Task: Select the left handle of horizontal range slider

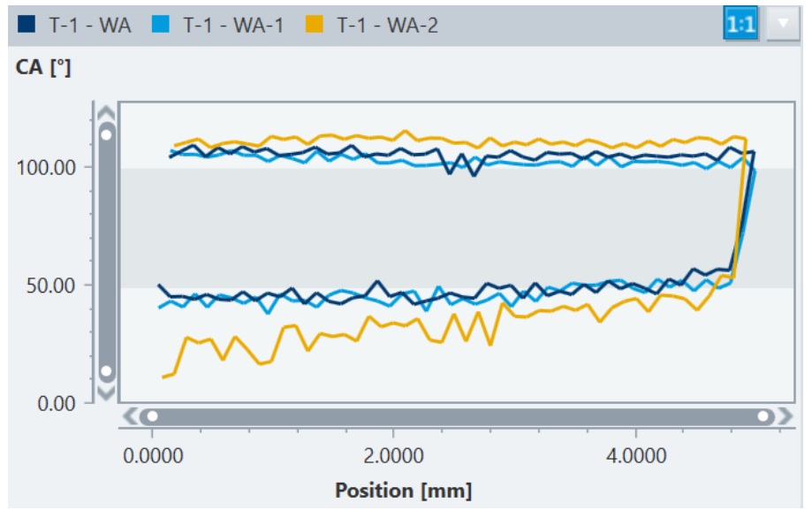Action: click(152, 415)
